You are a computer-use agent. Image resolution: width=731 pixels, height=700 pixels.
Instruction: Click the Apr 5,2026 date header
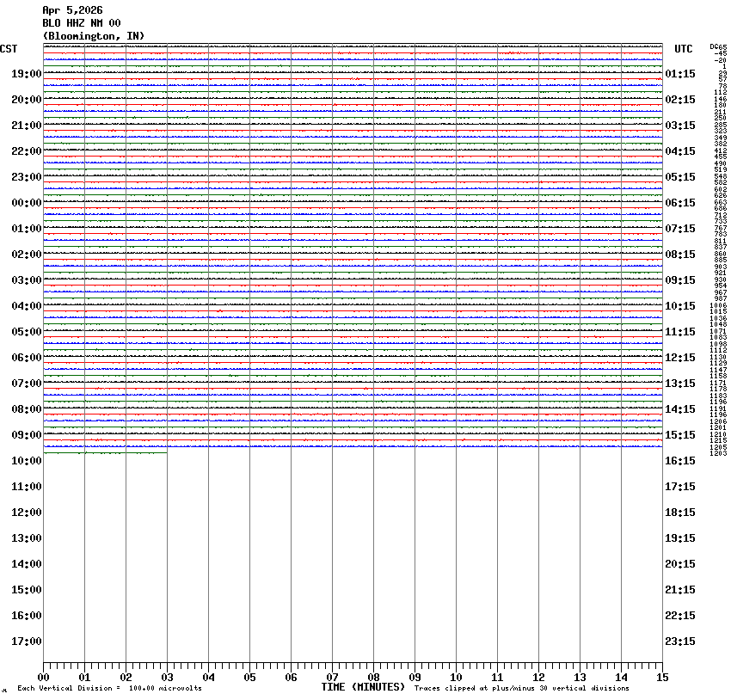[72, 10]
